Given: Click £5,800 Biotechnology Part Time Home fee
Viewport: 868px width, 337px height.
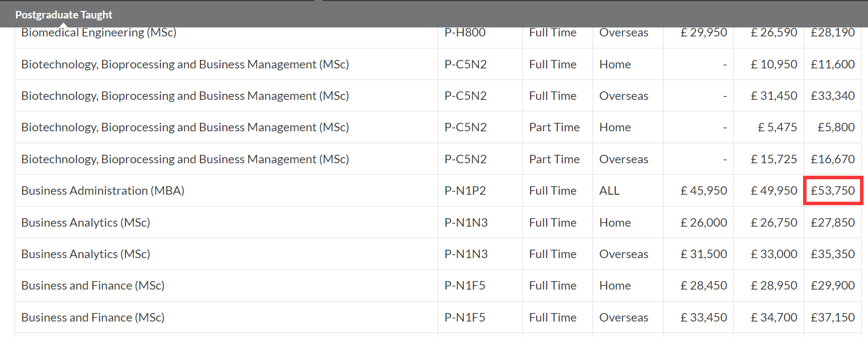Looking at the screenshot, I should (x=836, y=127).
